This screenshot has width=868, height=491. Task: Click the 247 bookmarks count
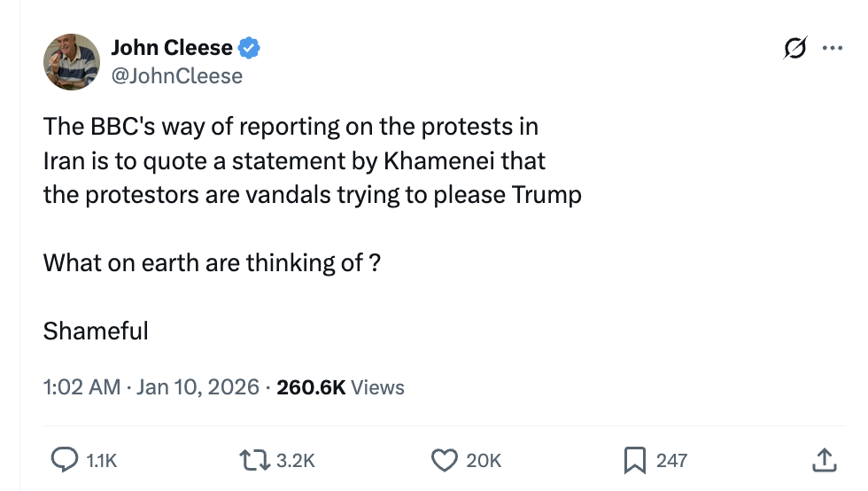pos(671,460)
